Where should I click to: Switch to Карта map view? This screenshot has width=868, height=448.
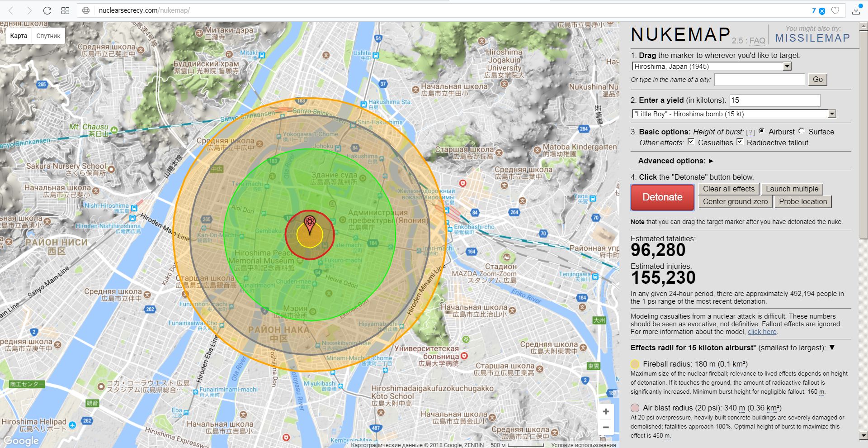pyautogui.click(x=19, y=36)
